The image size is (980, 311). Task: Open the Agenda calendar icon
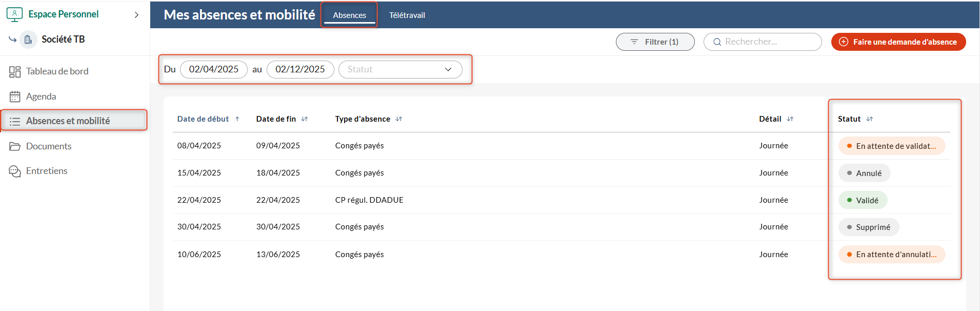tap(15, 96)
